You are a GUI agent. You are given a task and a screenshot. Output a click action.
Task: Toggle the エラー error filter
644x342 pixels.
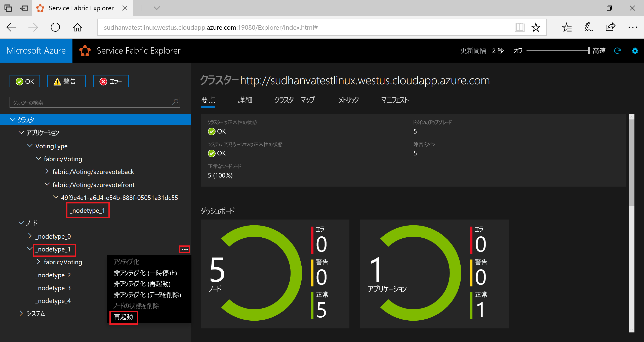click(111, 81)
